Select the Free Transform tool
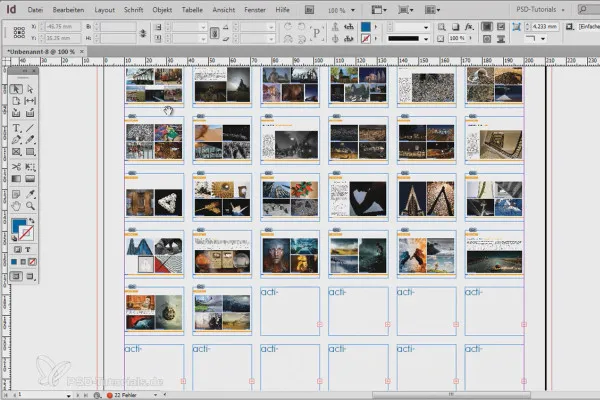 click(x=30, y=167)
